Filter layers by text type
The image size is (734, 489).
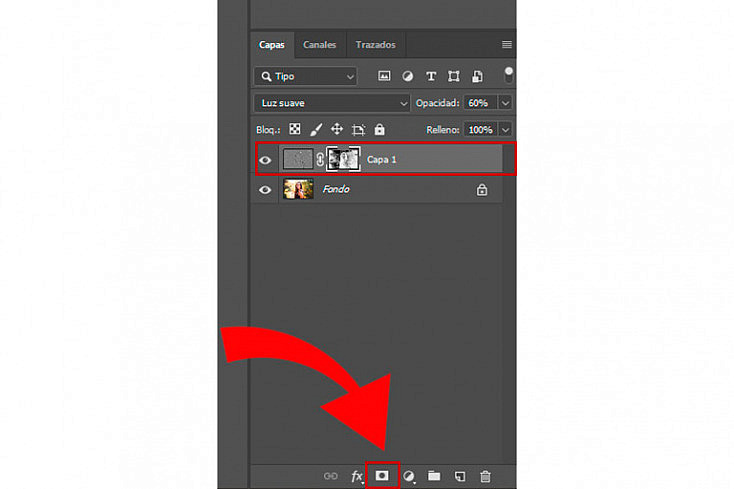click(431, 76)
